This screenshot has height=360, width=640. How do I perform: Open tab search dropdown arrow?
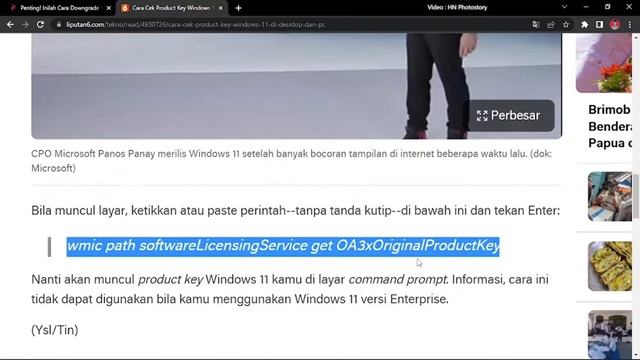click(564, 7)
